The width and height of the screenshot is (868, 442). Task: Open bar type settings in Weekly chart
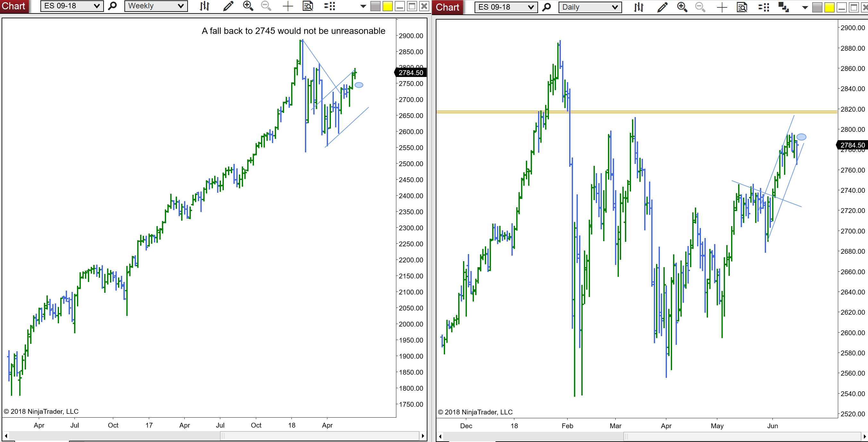(x=205, y=6)
